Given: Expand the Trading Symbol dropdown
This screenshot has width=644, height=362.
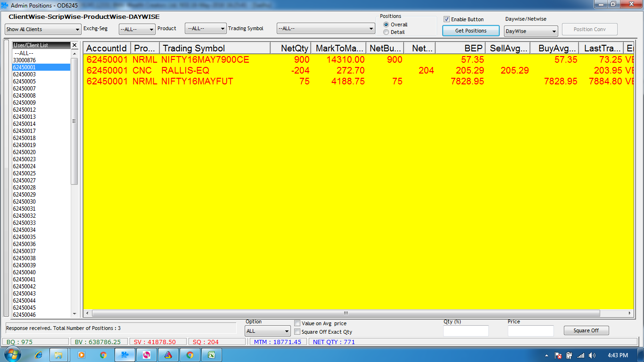Looking at the screenshot, I should pos(325,29).
